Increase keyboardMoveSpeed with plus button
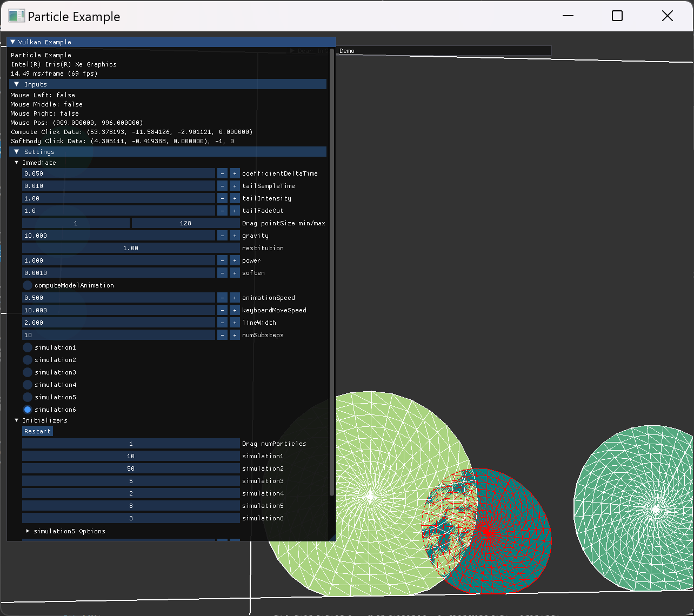Viewport: 694px width, 616px height. click(235, 310)
